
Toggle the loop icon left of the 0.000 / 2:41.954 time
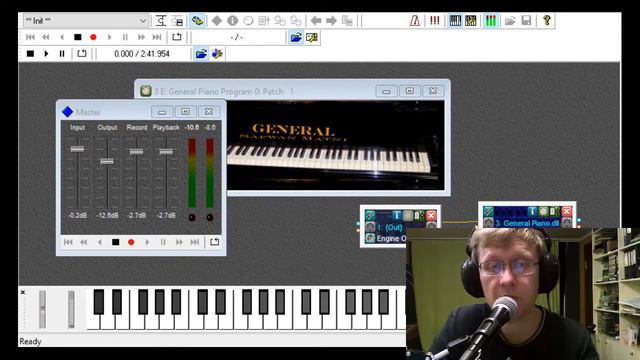pos(82,53)
